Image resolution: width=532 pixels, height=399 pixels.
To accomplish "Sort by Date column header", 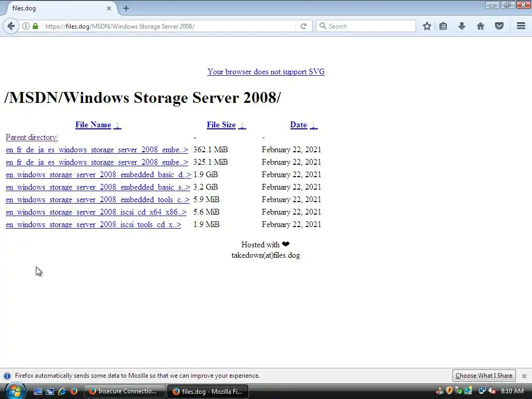I will (x=299, y=125).
